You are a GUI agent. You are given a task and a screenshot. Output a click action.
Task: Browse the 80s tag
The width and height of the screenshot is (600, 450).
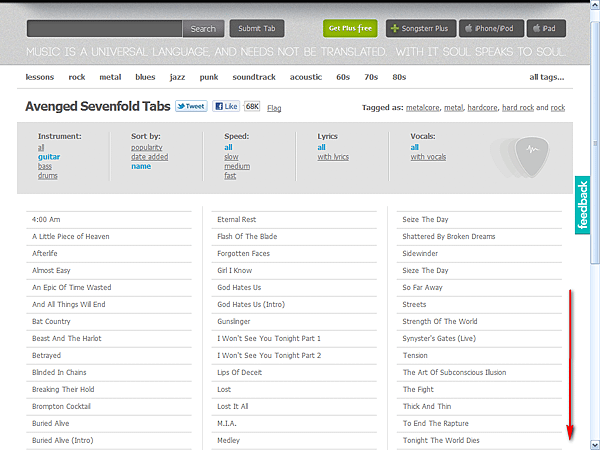399,77
